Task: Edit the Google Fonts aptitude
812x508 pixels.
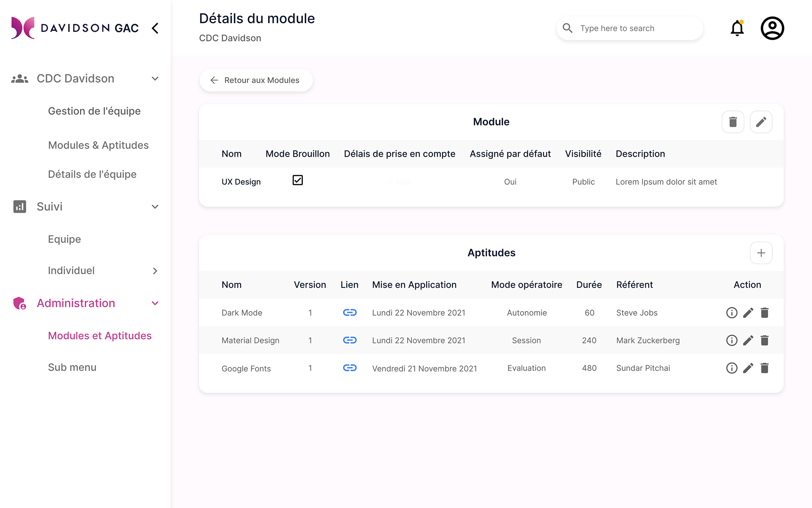Action: [x=748, y=368]
